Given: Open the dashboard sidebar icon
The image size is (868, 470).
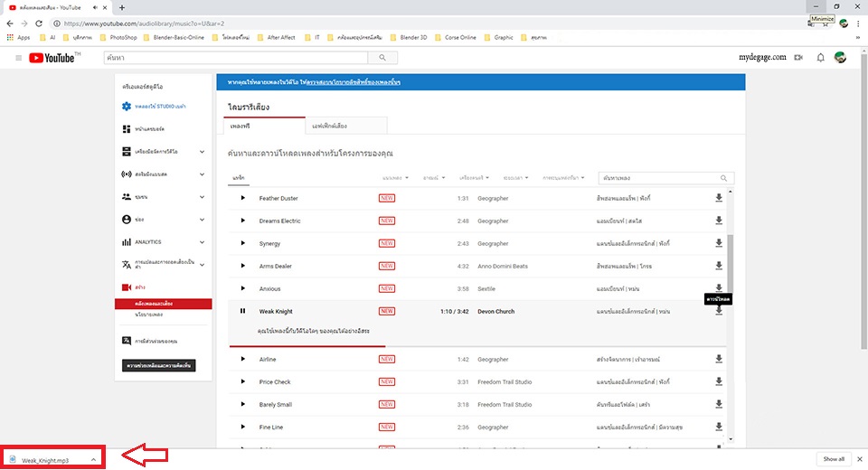Looking at the screenshot, I should 127,129.
